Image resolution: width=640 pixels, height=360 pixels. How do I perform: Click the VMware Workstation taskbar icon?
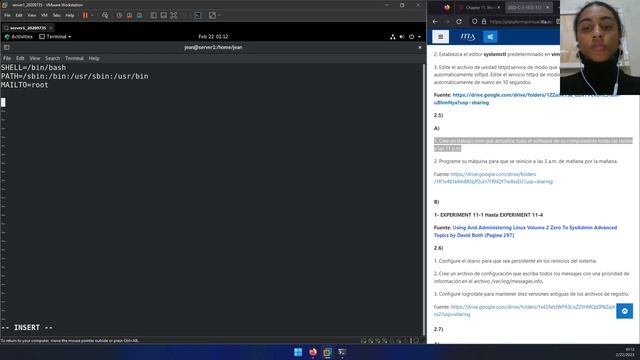tap(327, 352)
